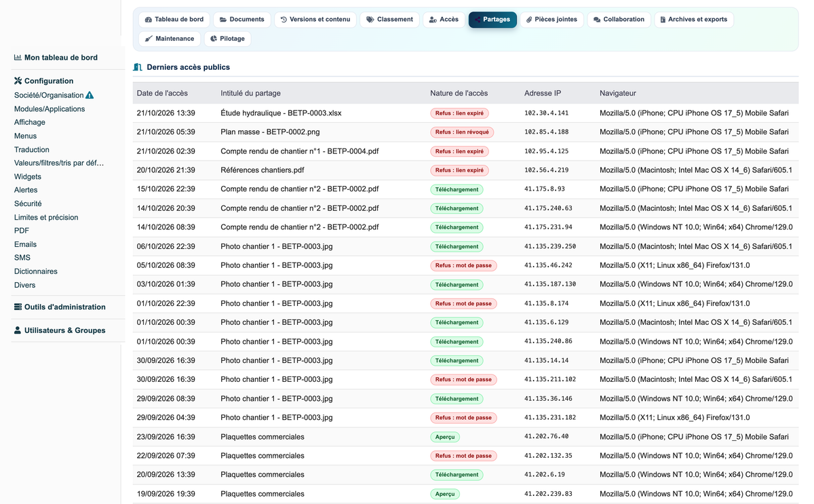Click the warning triangle beside Société/Organisation
The image size is (814, 504).
click(90, 95)
